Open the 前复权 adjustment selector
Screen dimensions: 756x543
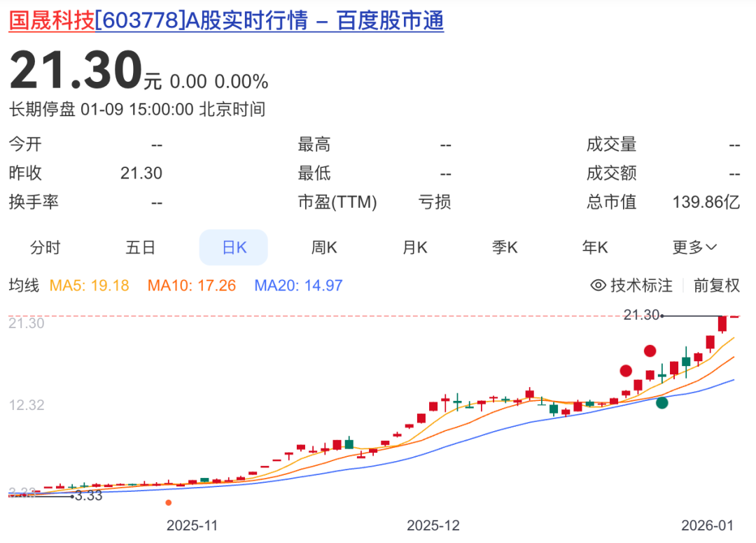click(716, 285)
